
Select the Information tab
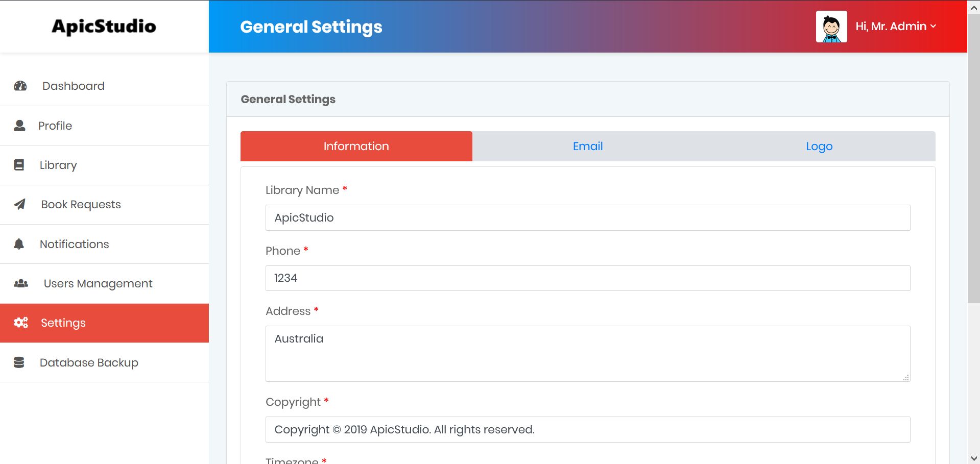(356, 146)
